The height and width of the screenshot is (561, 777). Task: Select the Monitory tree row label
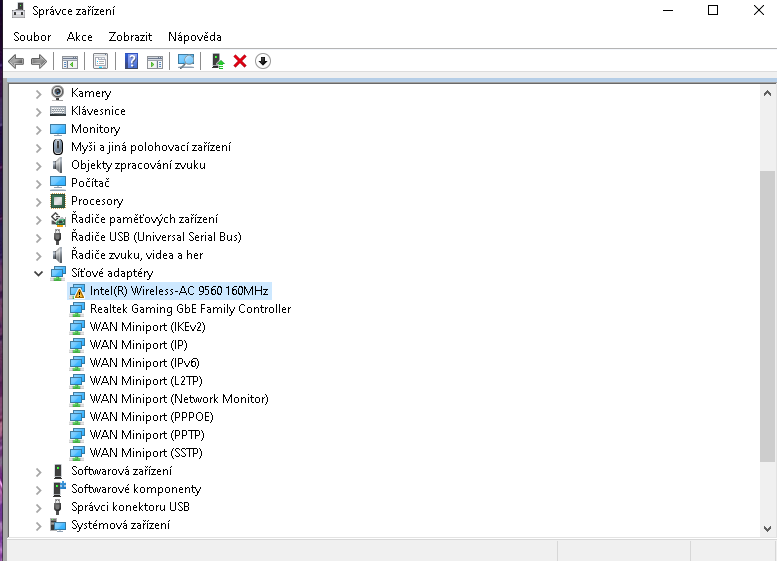point(96,129)
